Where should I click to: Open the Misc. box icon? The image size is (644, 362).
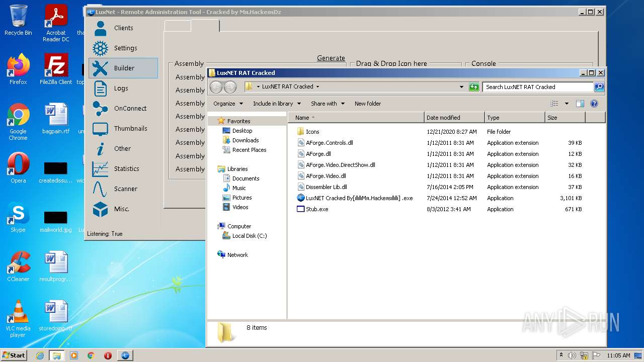101,209
